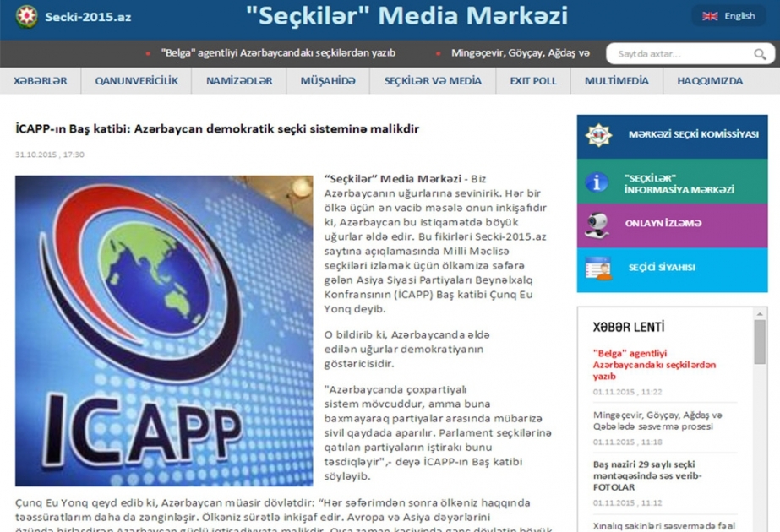
Task: Click the "Seçkilər" Media Mərkəzi header title
Action: pyautogui.click(x=406, y=16)
